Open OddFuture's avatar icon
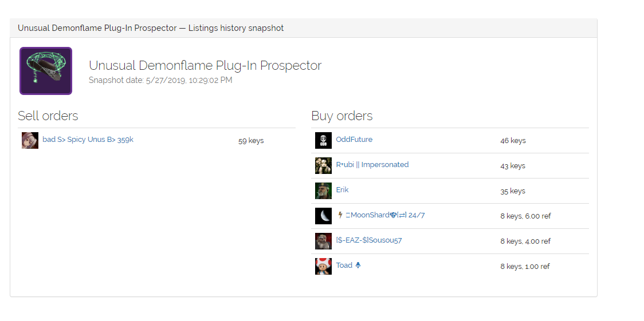Viewport: 644px width, 321px height. pyautogui.click(x=323, y=140)
